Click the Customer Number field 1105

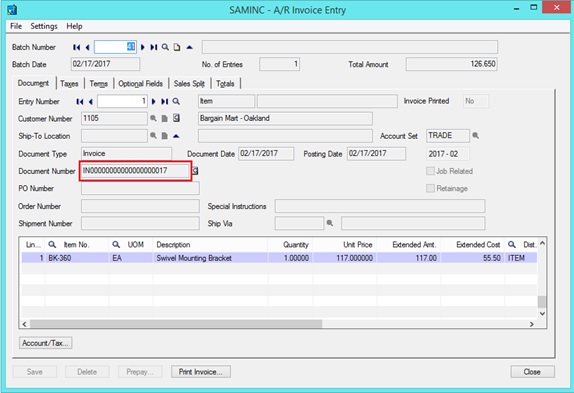[114, 118]
